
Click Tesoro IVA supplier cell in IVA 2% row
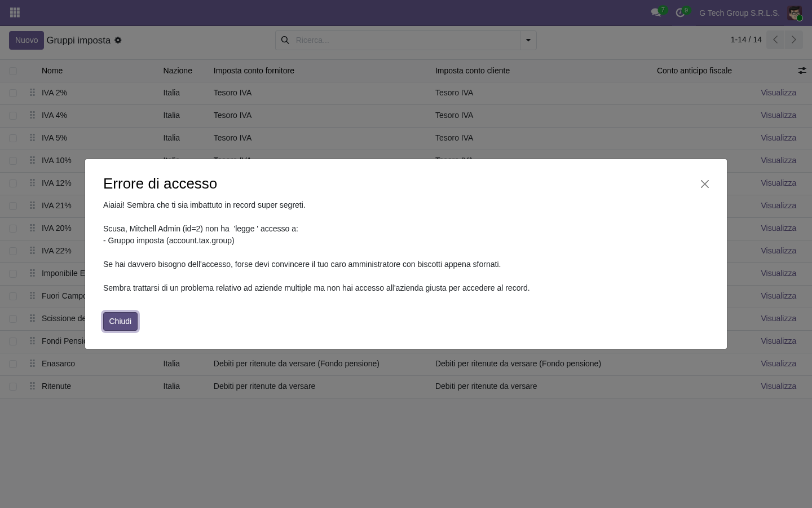[x=232, y=93]
